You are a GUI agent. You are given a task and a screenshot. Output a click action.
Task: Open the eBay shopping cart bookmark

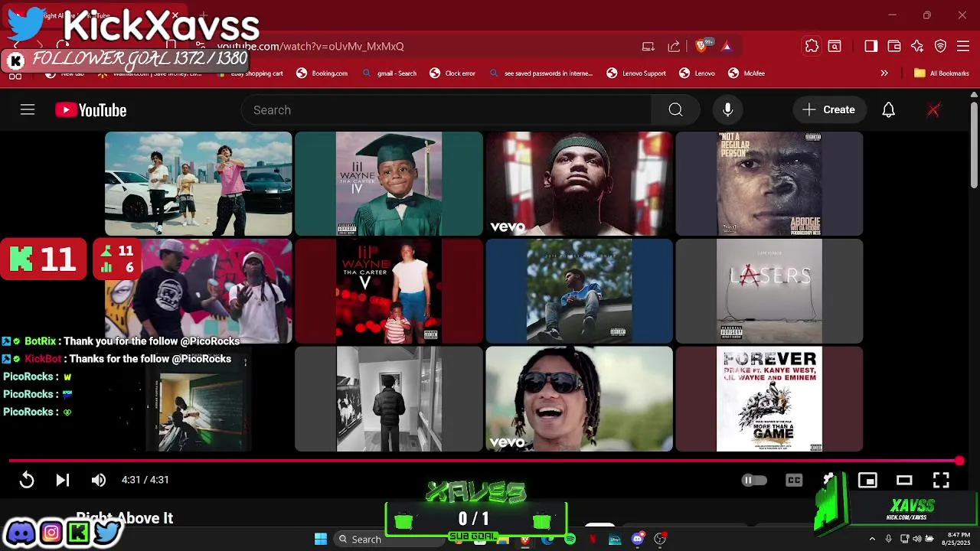tap(250, 73)
